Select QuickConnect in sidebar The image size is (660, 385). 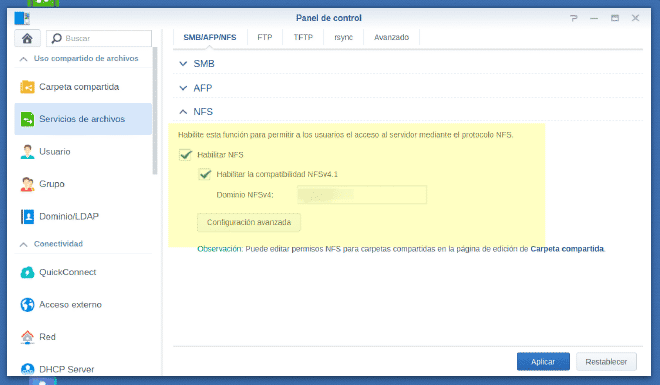[x=83, y=272]
